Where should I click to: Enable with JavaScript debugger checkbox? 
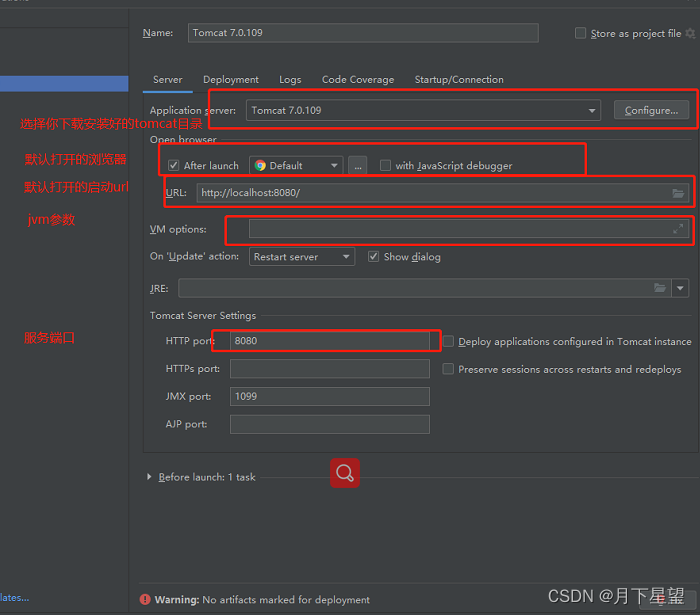(x=385, y=166)
